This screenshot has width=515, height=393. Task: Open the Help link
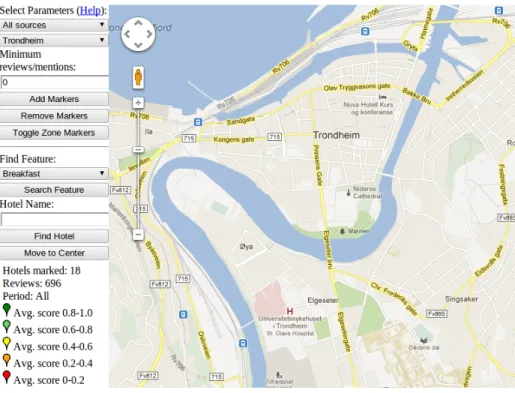(90, 10)
